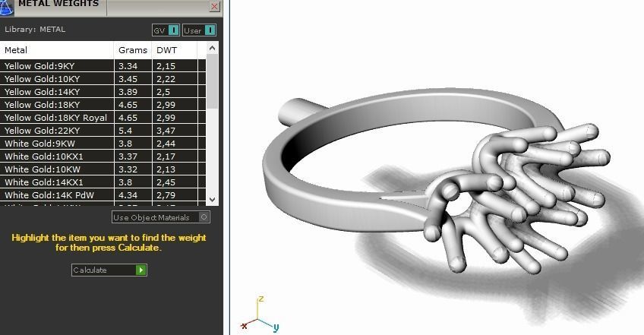Click the green arrow on Calculate
The image size is (644, 335).
(x=141, y=270)
